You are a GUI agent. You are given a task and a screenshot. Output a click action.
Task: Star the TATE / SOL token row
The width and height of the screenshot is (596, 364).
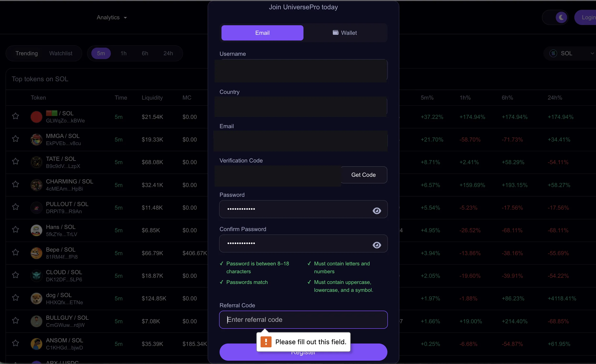pyautogui.click(x=15, y=161)
